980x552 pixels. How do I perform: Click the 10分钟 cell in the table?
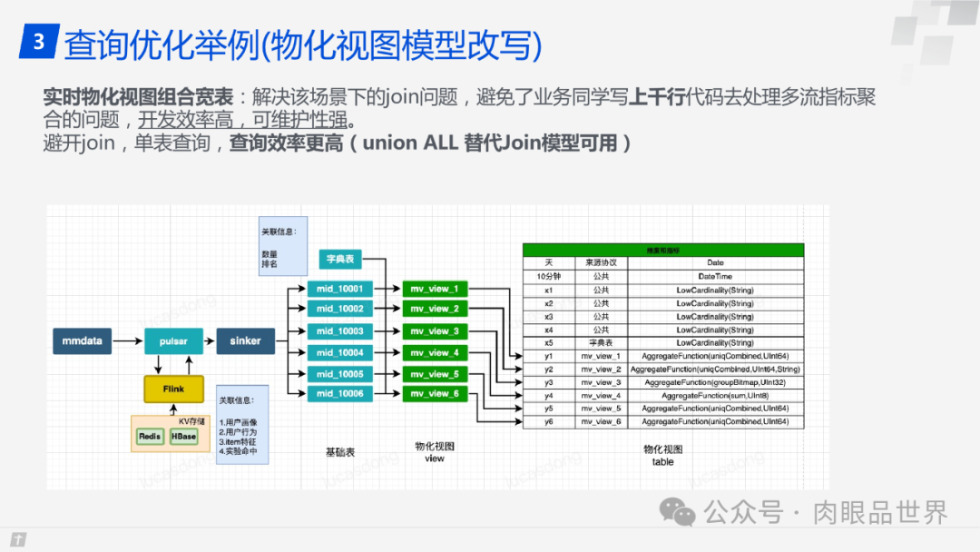[549, 276]
